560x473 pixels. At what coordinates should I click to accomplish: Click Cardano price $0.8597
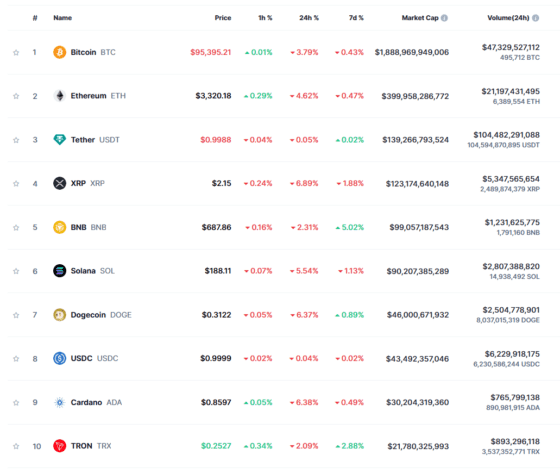(216, 402)
